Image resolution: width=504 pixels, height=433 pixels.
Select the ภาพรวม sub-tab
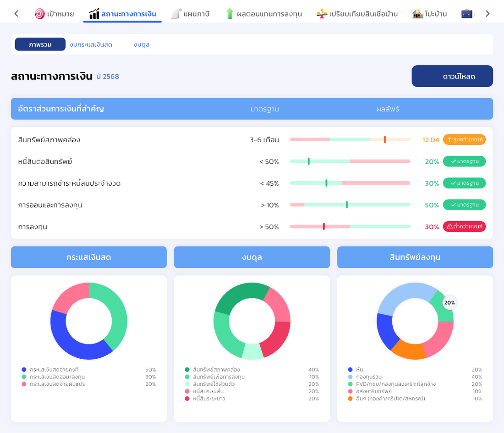pyautogui.click(x=40, y=44)
